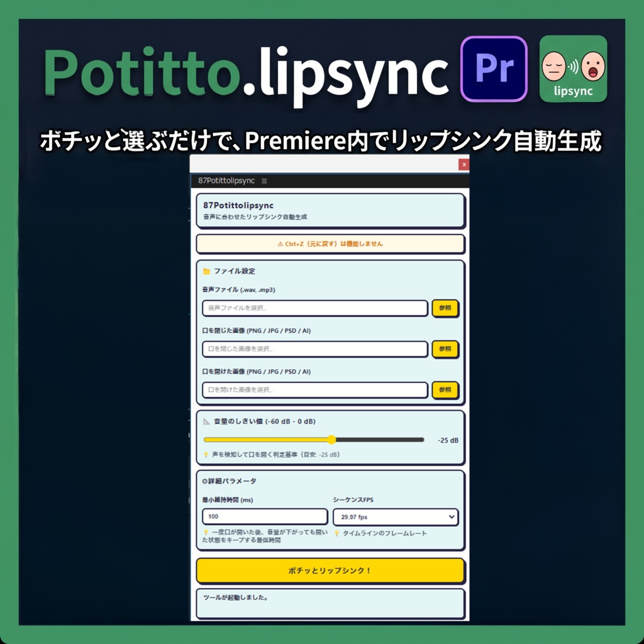Click the closed-mouth image input field
This screenshot has width=644, height=644.
315,349
